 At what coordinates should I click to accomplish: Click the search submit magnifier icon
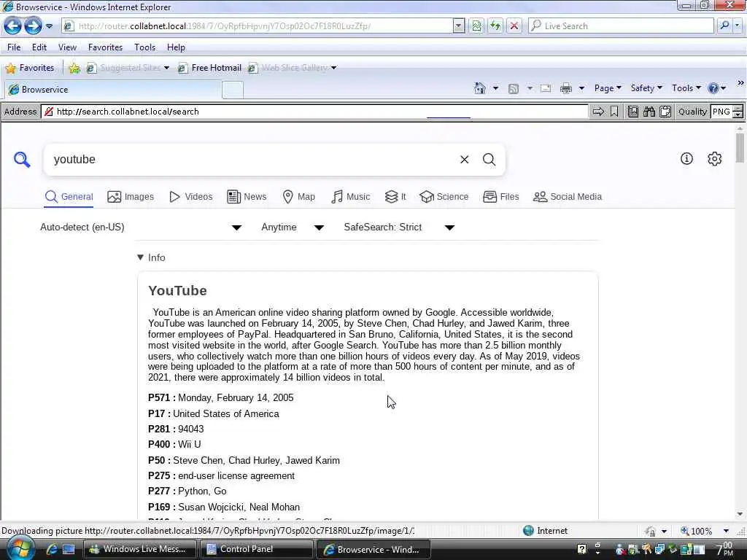coord(489,160)
